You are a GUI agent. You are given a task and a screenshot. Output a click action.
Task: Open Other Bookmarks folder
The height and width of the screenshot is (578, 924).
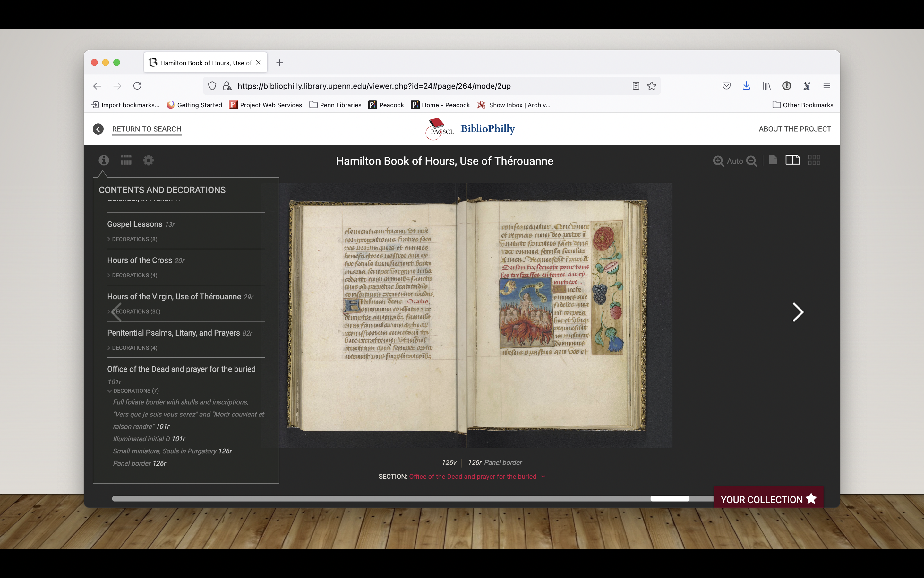803,105
